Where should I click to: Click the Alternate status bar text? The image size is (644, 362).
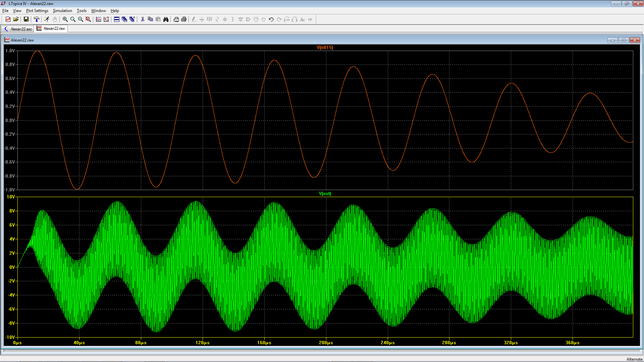point(634,359)
